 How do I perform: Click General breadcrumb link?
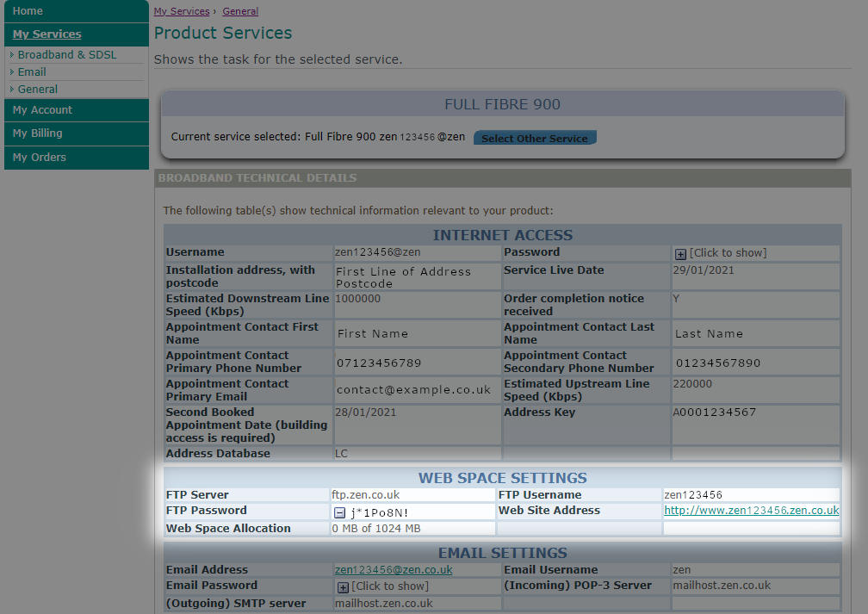[x=240, y=11]
